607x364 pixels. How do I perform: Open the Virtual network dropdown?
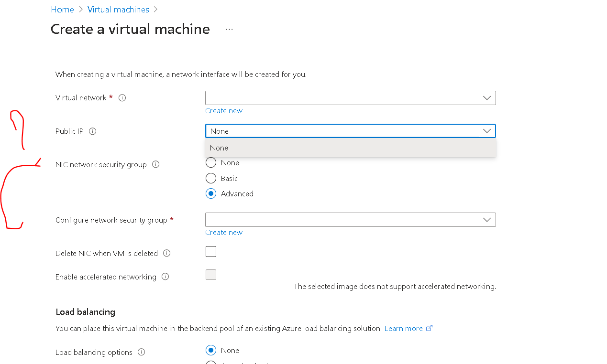click(350, 98)
